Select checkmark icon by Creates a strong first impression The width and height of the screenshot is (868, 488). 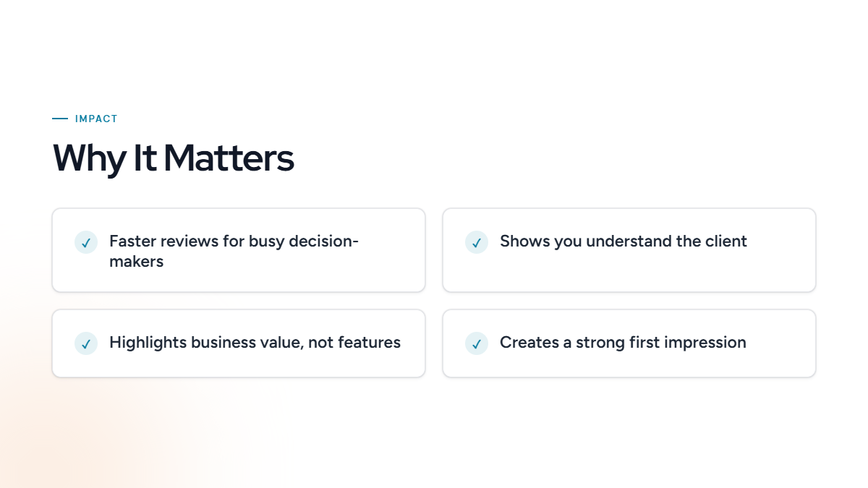coord(477,343)
